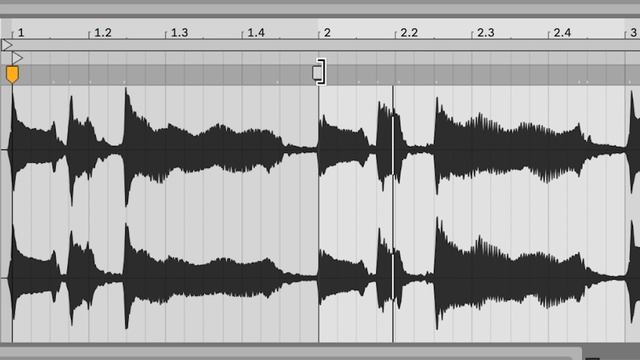Click the upper start marker triangle

pos(7,44)
